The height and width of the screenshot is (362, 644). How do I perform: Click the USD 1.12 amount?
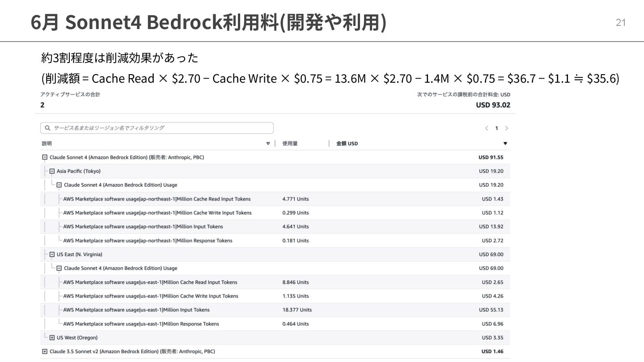click(492, 213)
